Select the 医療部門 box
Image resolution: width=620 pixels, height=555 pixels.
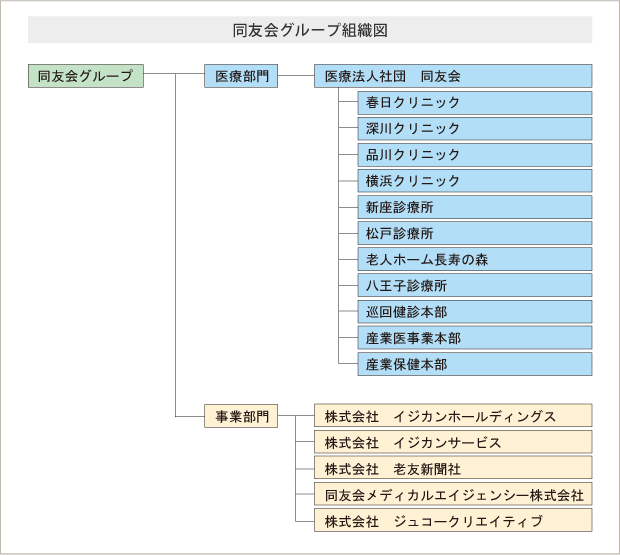[x=241, y=76]
